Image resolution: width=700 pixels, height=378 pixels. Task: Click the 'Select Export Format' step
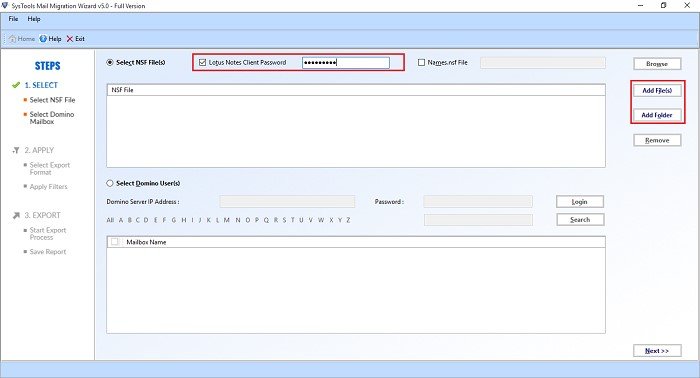(50, 169)
